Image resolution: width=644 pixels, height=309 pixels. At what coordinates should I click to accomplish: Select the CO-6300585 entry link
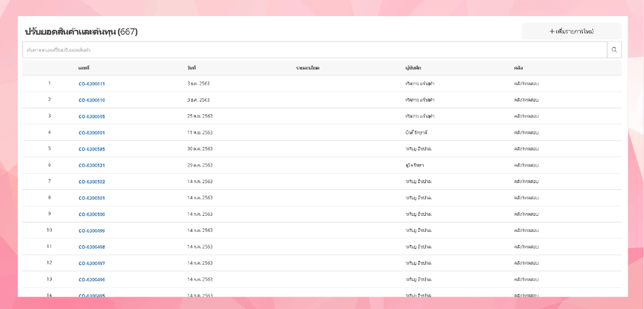(x=92, y=149)
